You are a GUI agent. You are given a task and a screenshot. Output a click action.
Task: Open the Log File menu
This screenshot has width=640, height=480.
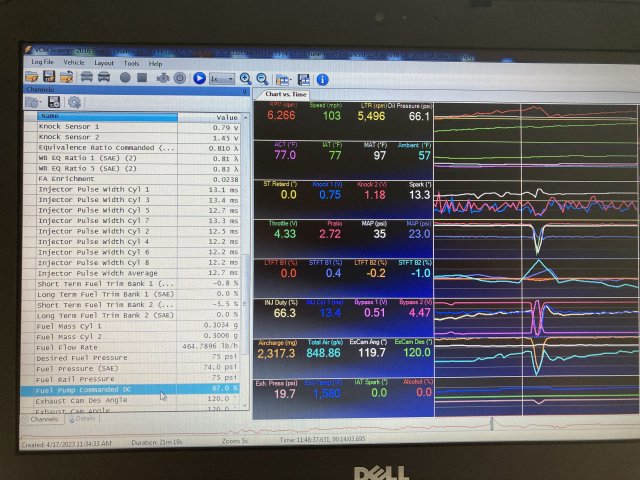coord(42,63)
